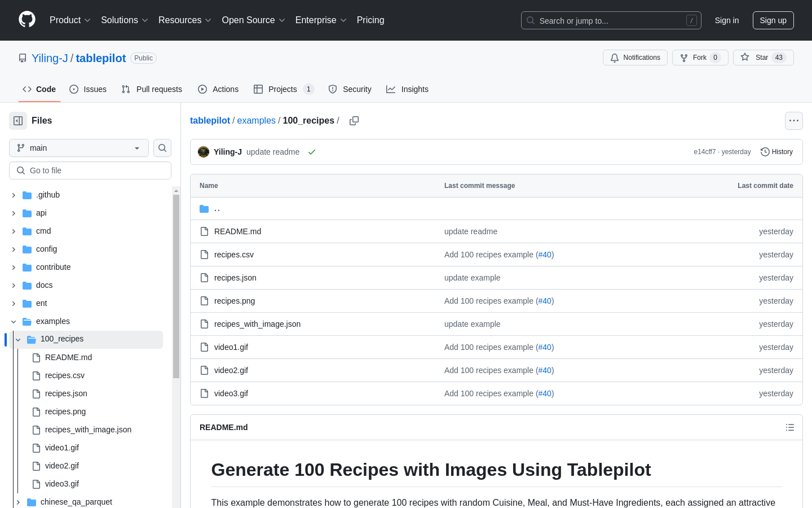The height and width of the screenshot is (508, 812).
Task: Star the tablepilot repository
Action: pyautogui.click(x=764, y=58)
